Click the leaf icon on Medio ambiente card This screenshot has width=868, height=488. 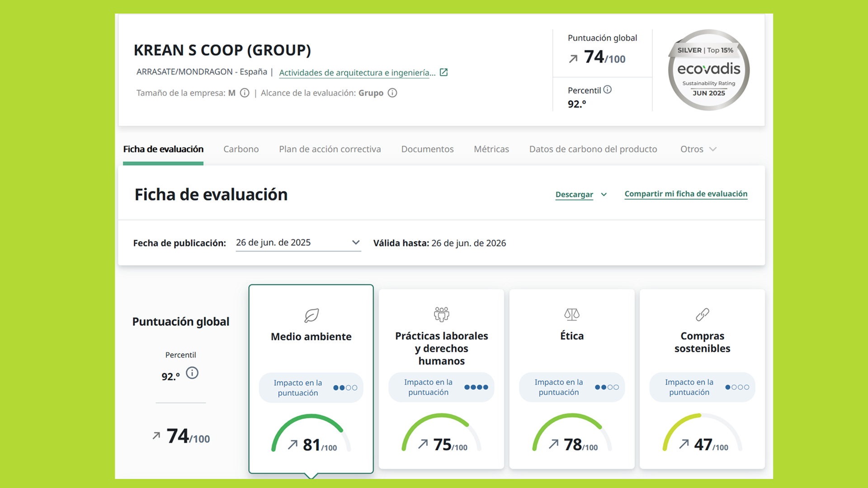tap(311, 315)
